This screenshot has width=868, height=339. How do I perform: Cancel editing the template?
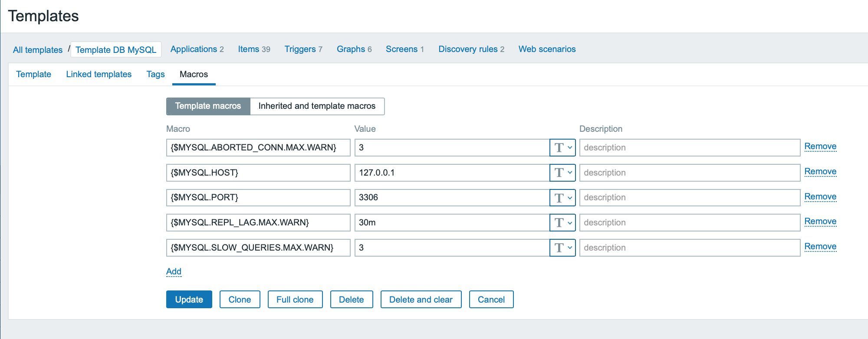[x=491, y=300]
